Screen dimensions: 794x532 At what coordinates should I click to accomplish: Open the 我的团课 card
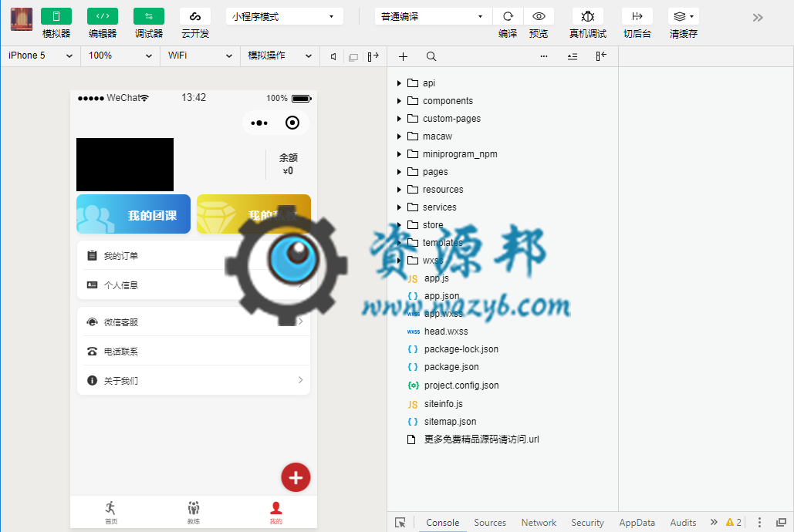tap(133, 214)
